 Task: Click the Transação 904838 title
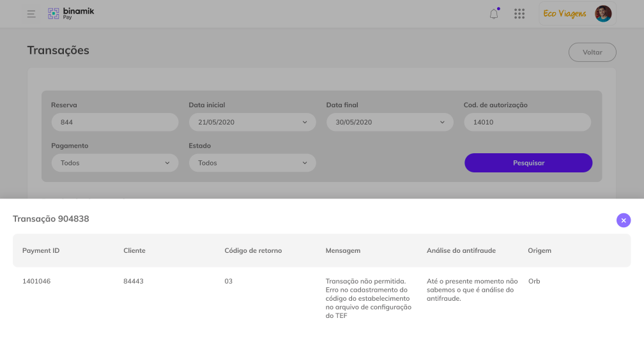[x=51, y=219]
